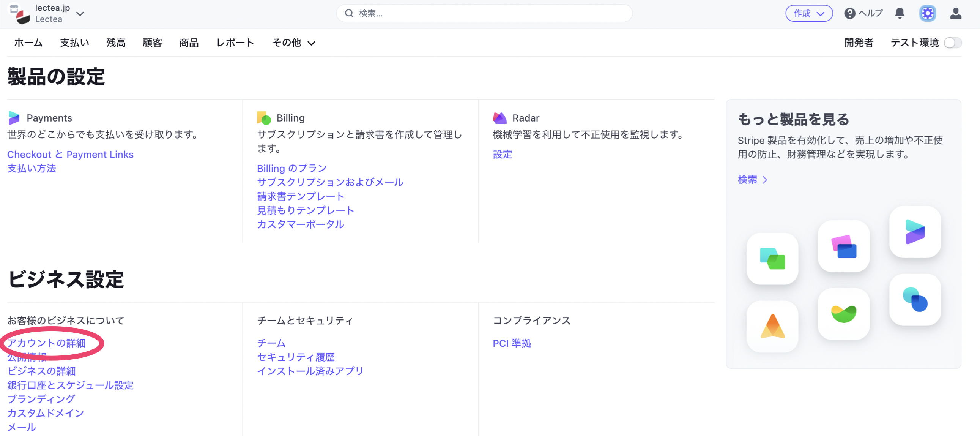The height and width of the screenshot is (436, 980).
Task: Expand the lectea.jp account switcher
Action: (x=80, y=14)
